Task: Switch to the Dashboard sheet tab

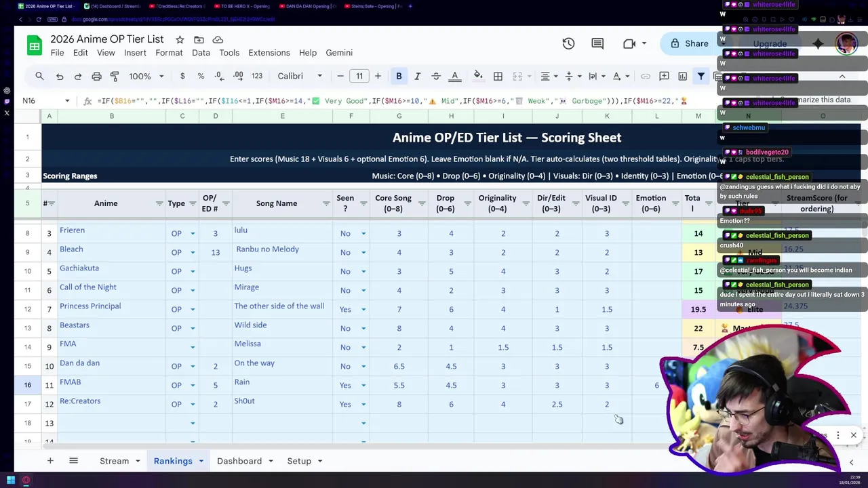Action: pyautogui.click(x=239, y=461)
